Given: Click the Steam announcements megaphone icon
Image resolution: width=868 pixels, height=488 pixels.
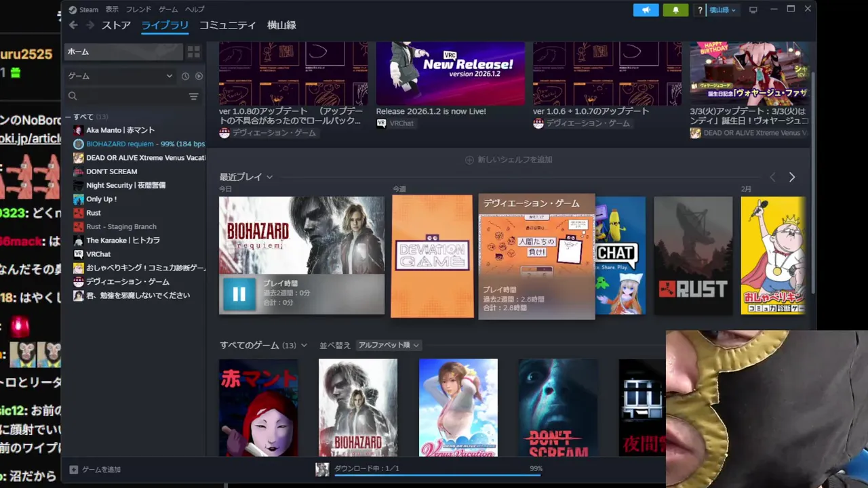Looking at the screenshot, I should (646, 10).
